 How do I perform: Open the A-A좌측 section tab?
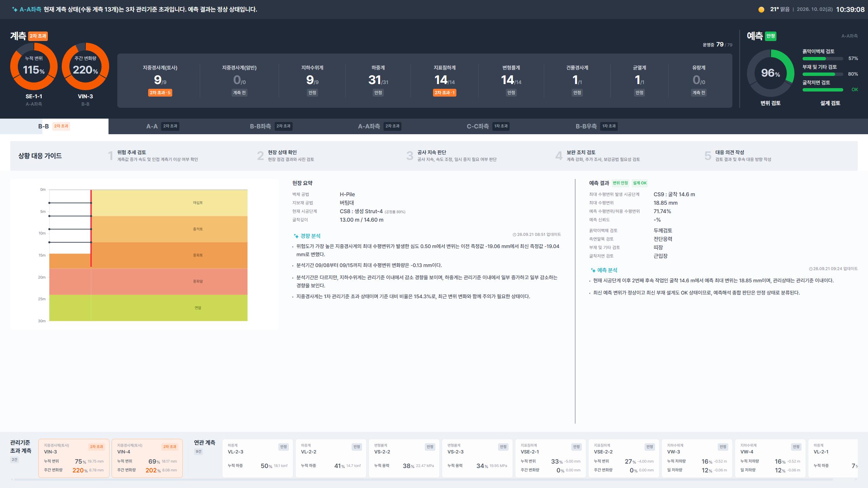pyautogui.click(x=380, y=126)
